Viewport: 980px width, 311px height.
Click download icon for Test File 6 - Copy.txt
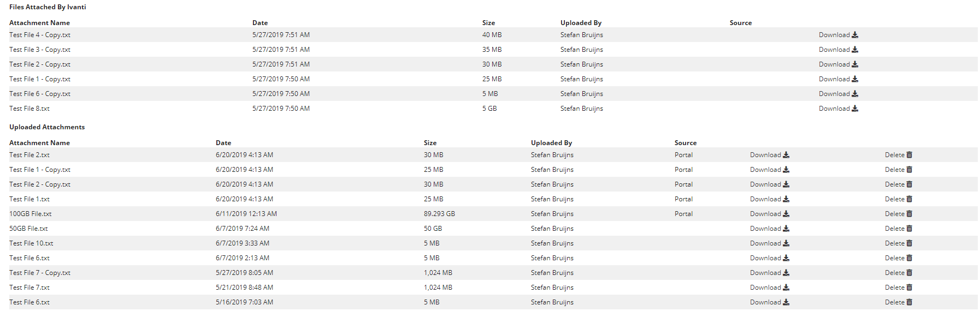pos(855,94)
